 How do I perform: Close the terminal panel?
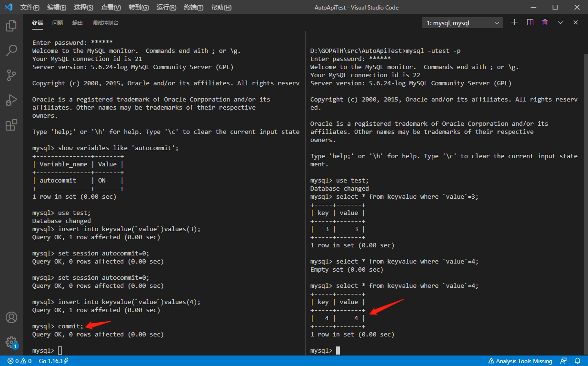tap(576, 22)
